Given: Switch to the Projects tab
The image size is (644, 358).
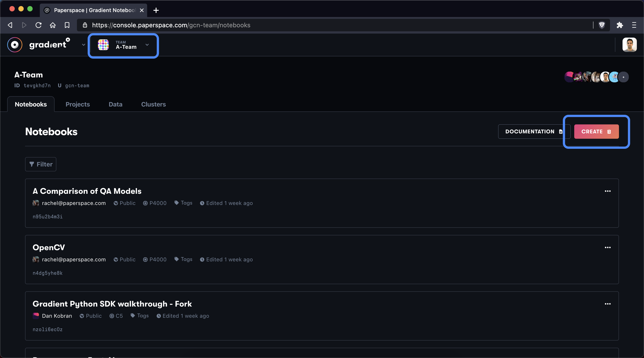Looking at the screenshot, I should tap(78, 104).
